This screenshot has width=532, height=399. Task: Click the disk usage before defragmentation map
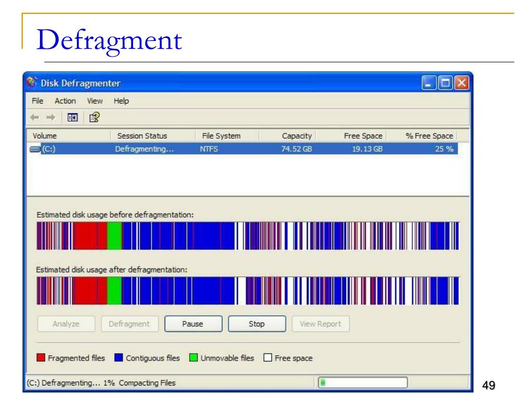pyautogui.click(x=248, y=236)
